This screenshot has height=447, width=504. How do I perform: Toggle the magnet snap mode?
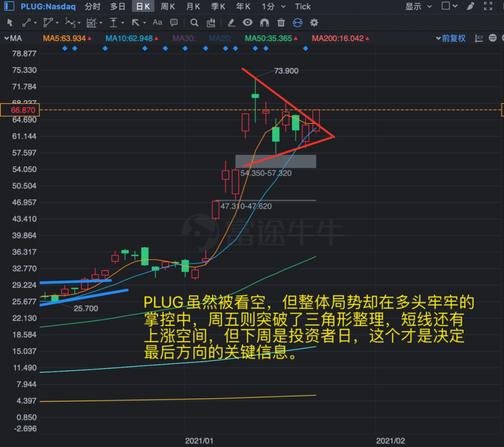(x=264, y=22)
